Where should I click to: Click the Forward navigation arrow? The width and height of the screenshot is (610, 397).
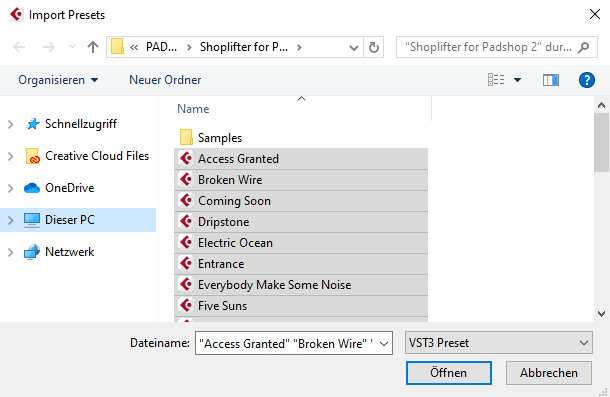coord(49,47)
